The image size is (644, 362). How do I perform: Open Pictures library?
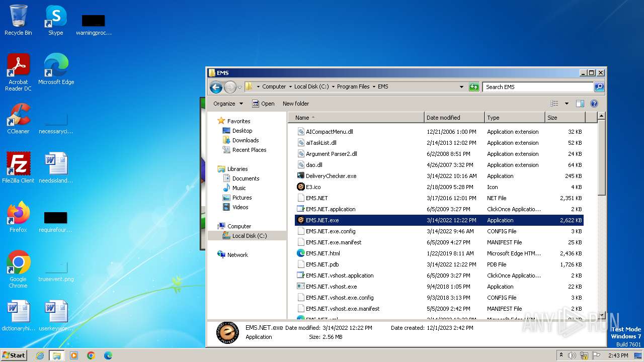(242, 198)
